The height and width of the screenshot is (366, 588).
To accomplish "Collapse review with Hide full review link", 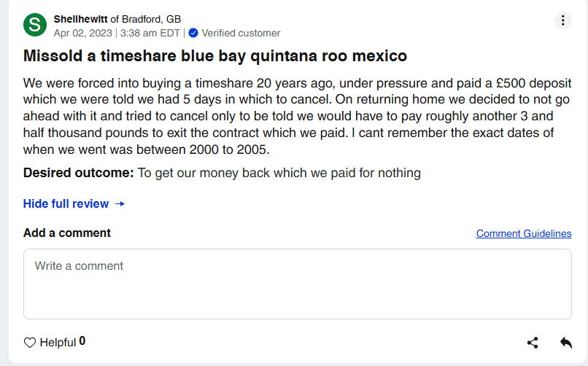I will click(66, 204).
